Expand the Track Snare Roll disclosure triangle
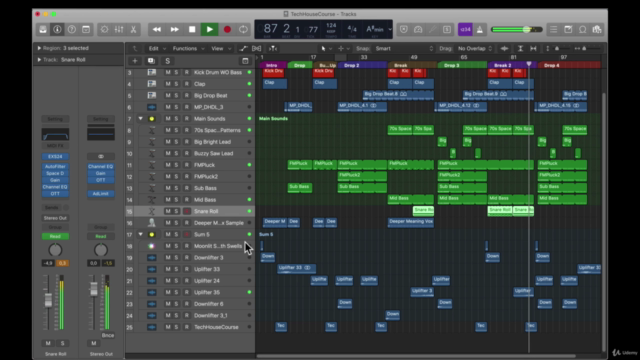Image resolution: width=640 pixels, height=360 pixels. click(x=39, y=60)
